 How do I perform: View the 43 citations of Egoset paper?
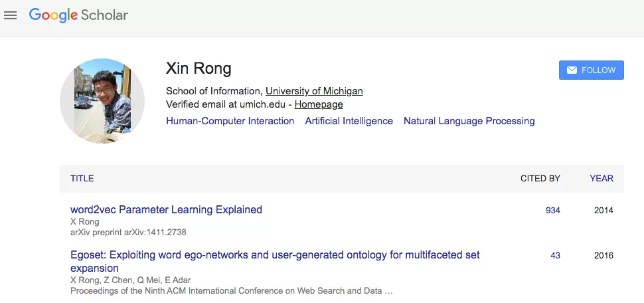(x=555, y=256)
